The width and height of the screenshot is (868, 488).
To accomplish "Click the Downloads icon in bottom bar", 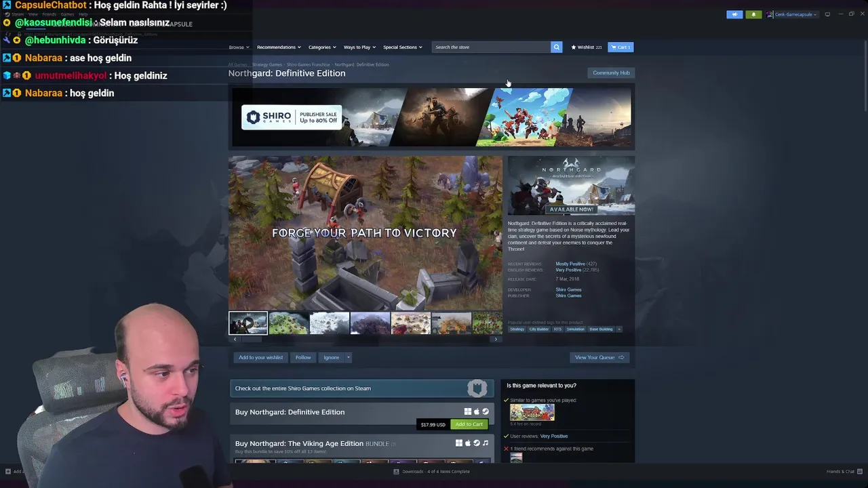I will [x=396, y=472].
